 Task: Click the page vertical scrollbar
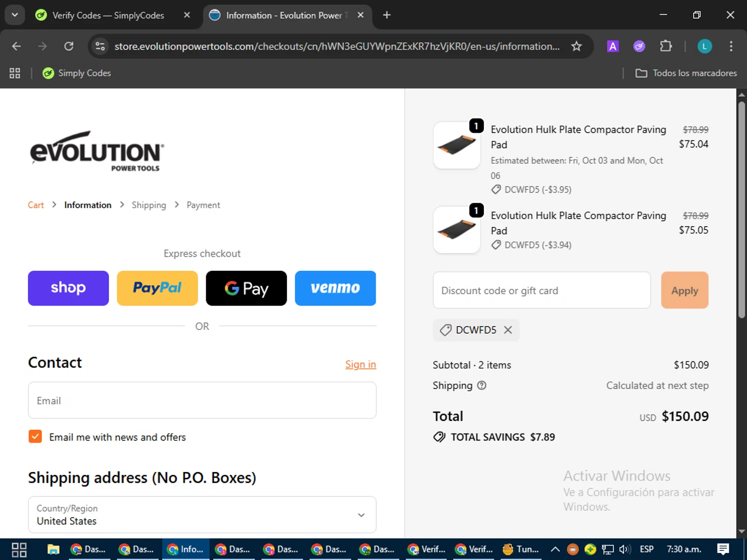point(742,209)
